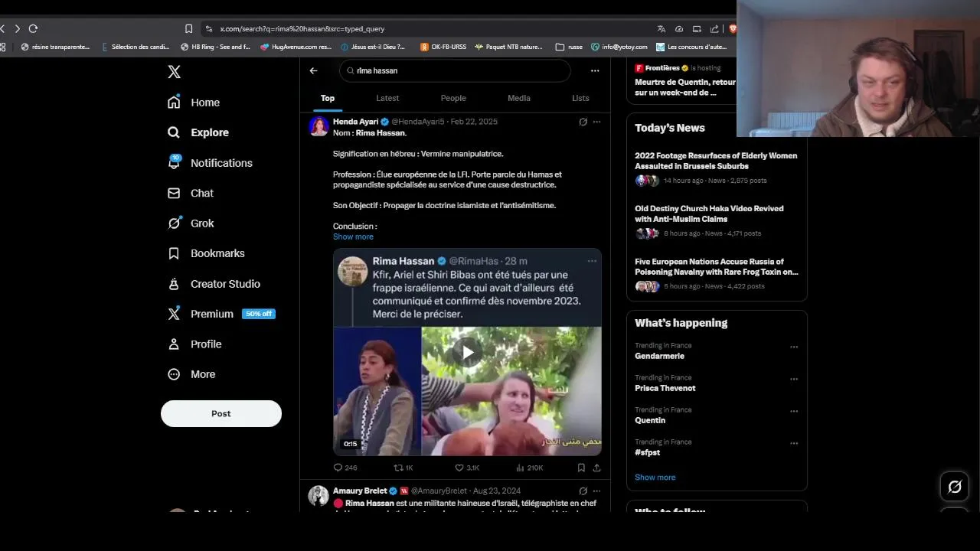Image resolution: width=980 pixels, height=551 pixels.
Task: Open Notifications with the bell icon
Action: [x=210, y=163]
